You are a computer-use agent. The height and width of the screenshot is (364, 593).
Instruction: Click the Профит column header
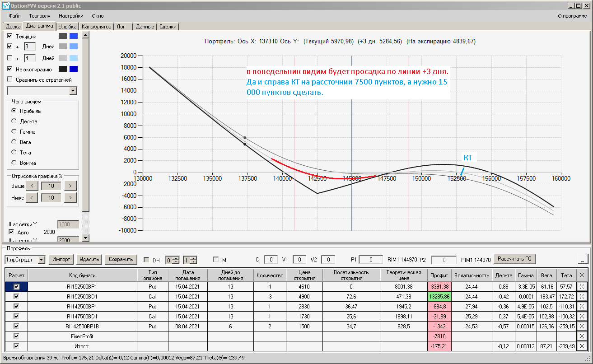click(x=440, y=275)
